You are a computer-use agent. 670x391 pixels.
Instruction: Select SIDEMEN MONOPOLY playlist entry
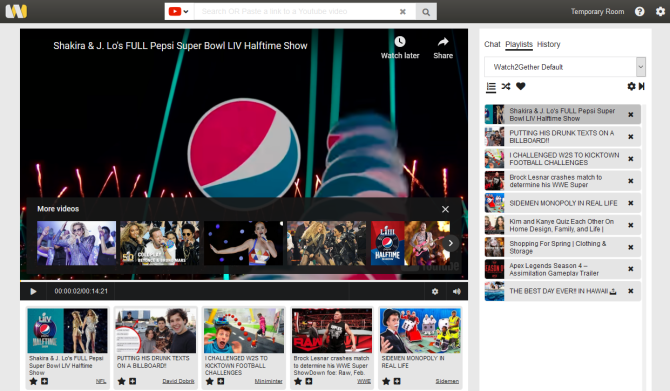[x=562, y=203]
